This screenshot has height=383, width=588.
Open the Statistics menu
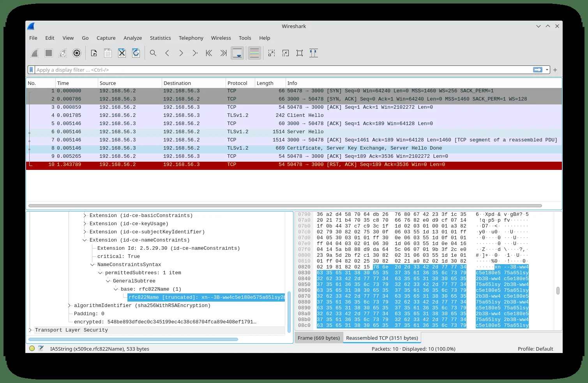[161, 38]
